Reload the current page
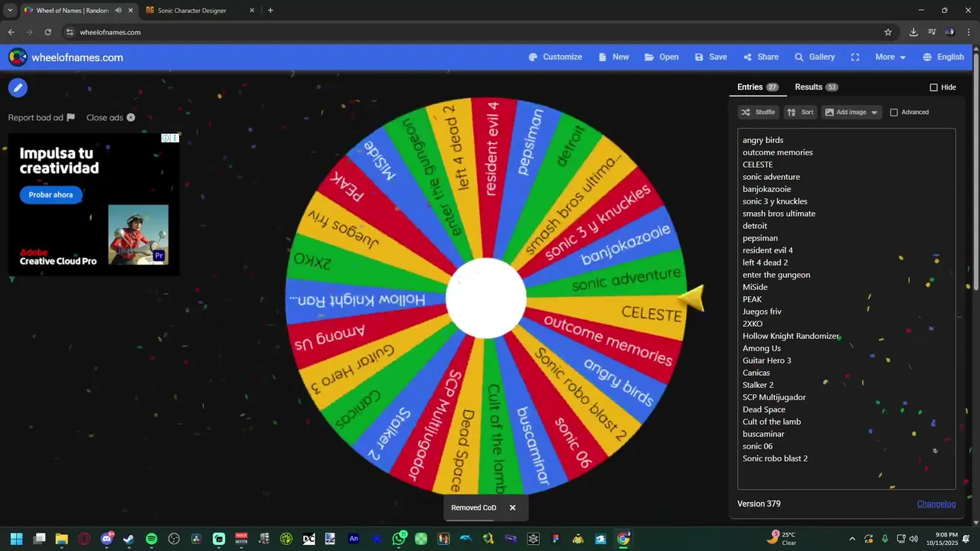This screenshot has width=980, height=551. tap(47, 32)
